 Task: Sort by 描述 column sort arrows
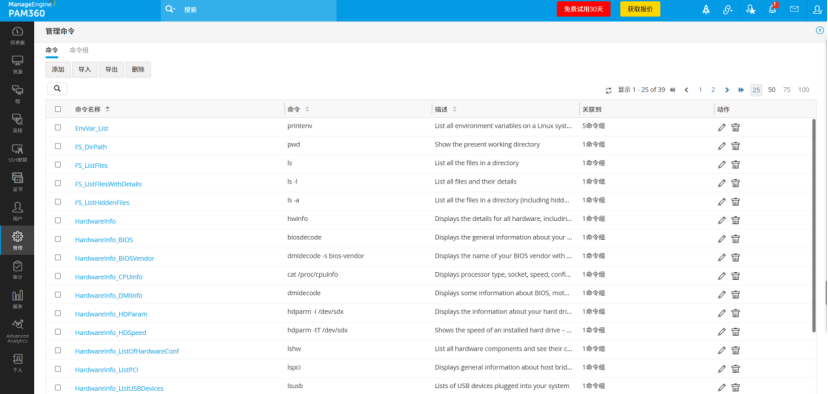[454, 109]
